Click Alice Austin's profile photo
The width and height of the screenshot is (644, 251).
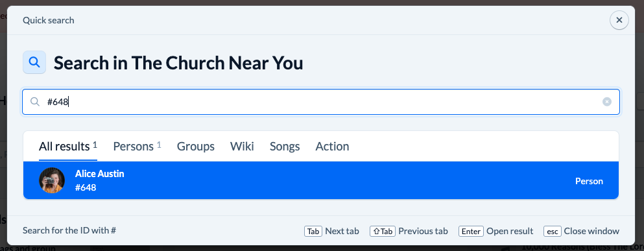[x=52, y=180]
